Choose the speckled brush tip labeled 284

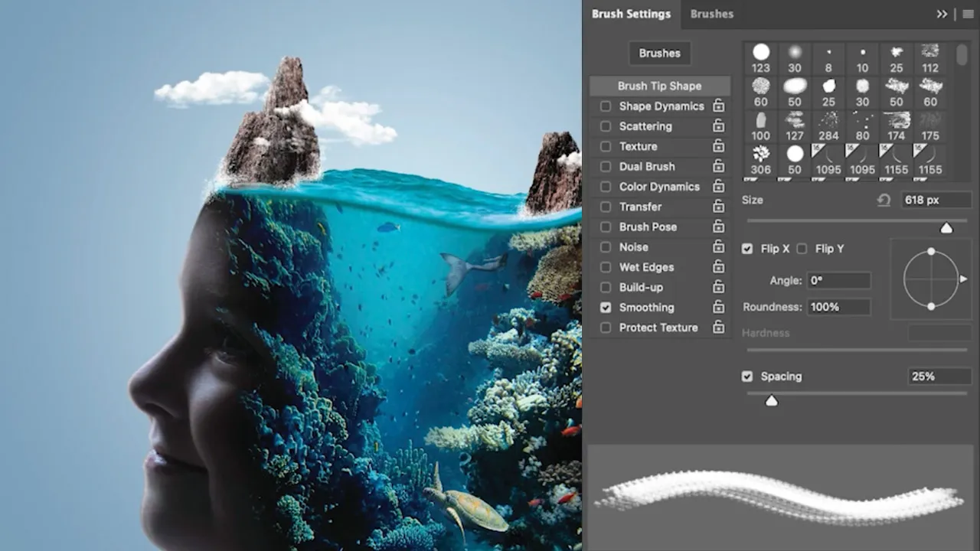pyautogui.click(x=828, y=126)
